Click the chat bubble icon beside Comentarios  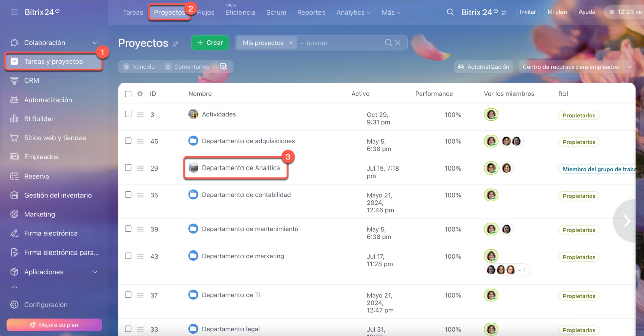(x=224, y=67)
